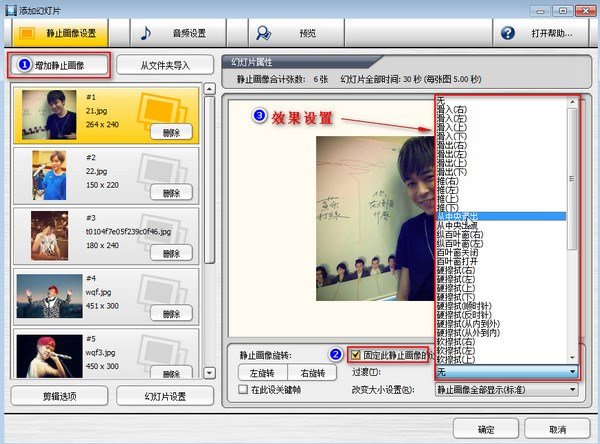Click the blue question mark help icon
The height and width of the screenshot is (444, 600).
click(508, 33)
